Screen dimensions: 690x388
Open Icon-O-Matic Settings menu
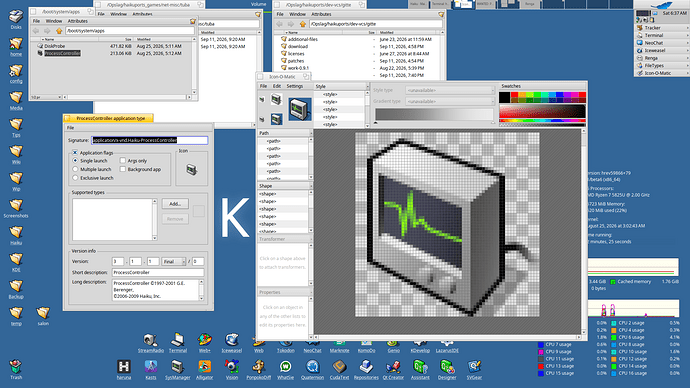click(295, 86)
